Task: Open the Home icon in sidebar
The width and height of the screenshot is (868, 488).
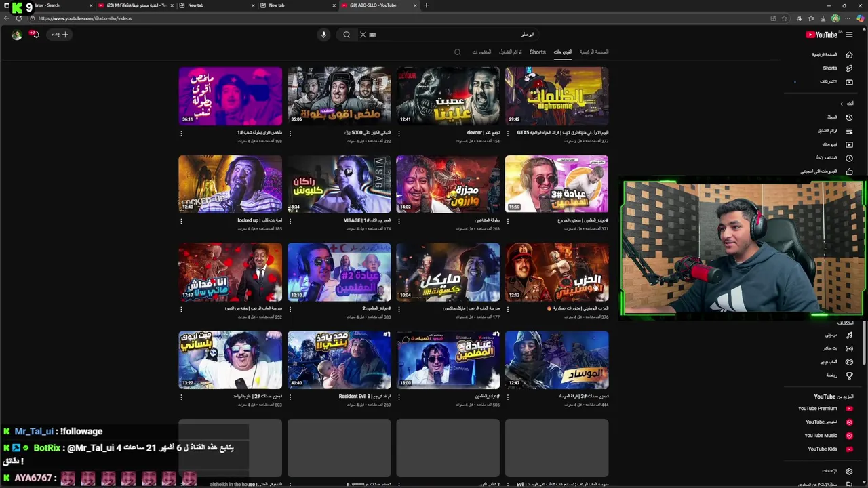Action: click(x=849, y=54)
